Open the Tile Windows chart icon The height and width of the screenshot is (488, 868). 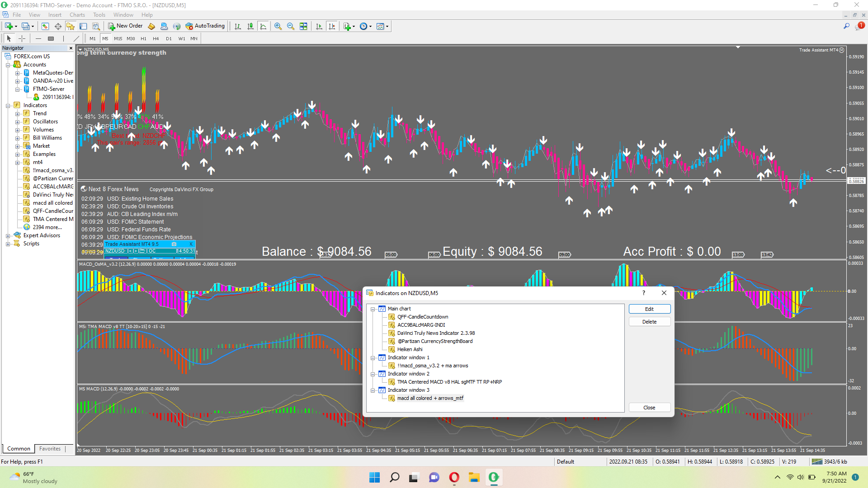tap(303, 26)
